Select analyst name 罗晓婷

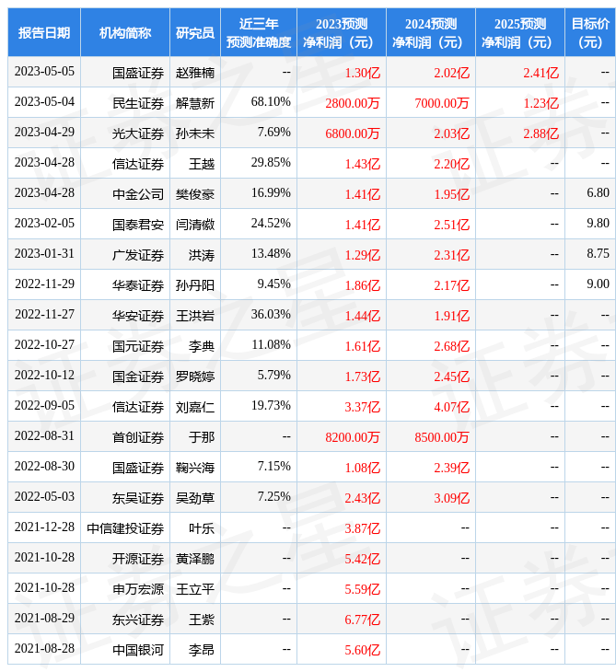coord(195,377)
